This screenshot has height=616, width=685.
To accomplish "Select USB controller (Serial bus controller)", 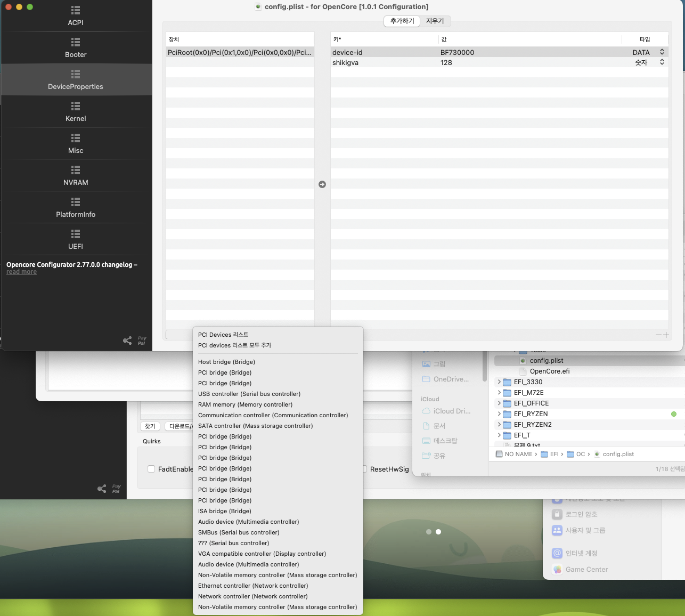I will [278, 394].
